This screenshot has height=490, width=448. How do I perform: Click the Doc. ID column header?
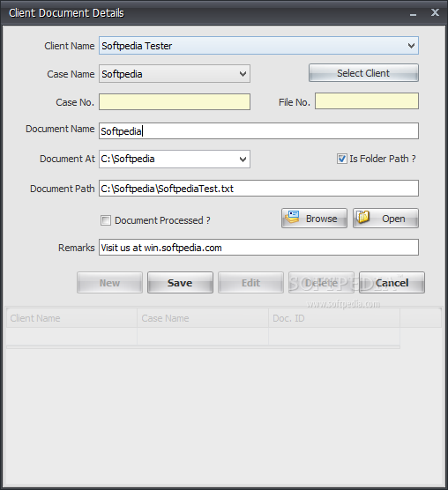pos(334,318)
